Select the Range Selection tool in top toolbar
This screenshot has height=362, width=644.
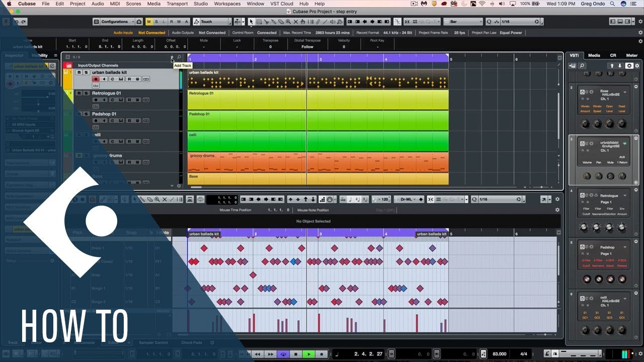[x=259, y=22]
